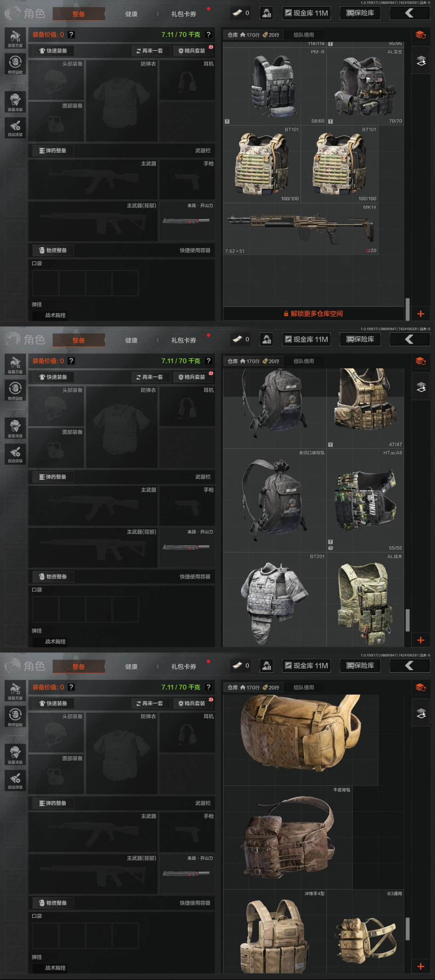Open 装备方案 icon in bottom screenshot
Screen dimensions: 435x980
(15, 691)
